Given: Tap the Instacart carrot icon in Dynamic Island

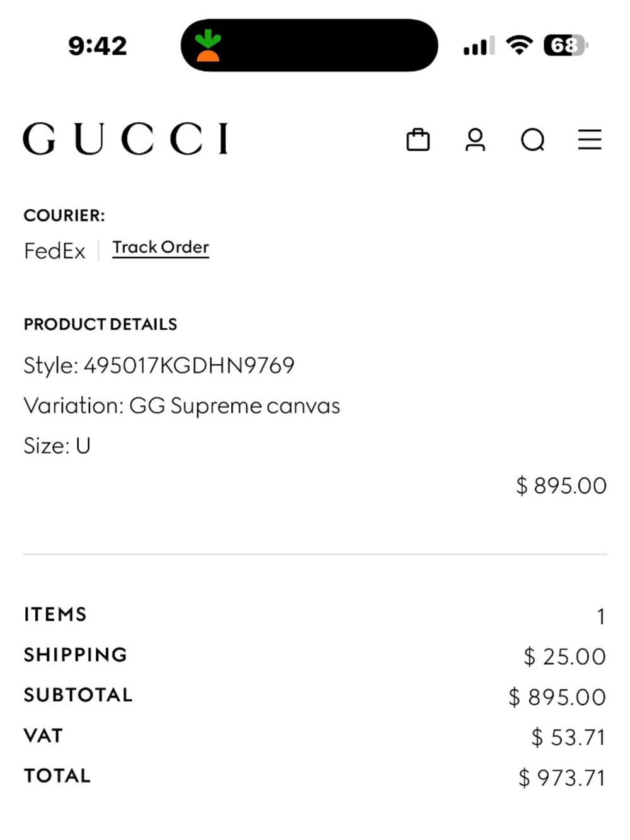Looking at the screenshot, I should (209, 47).
